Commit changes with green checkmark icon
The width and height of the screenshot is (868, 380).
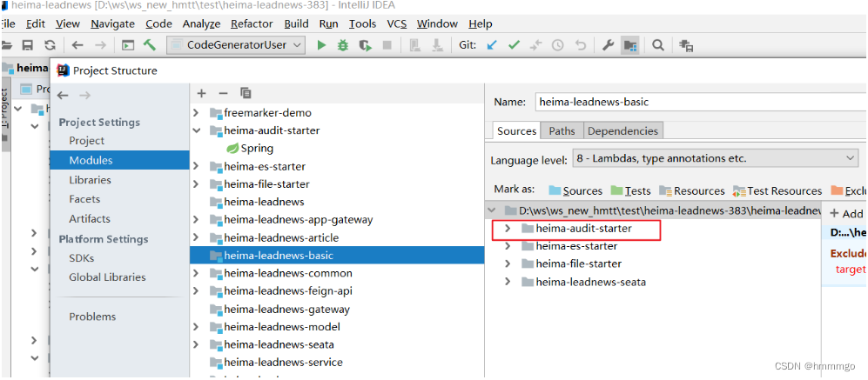tap(515, 45)
